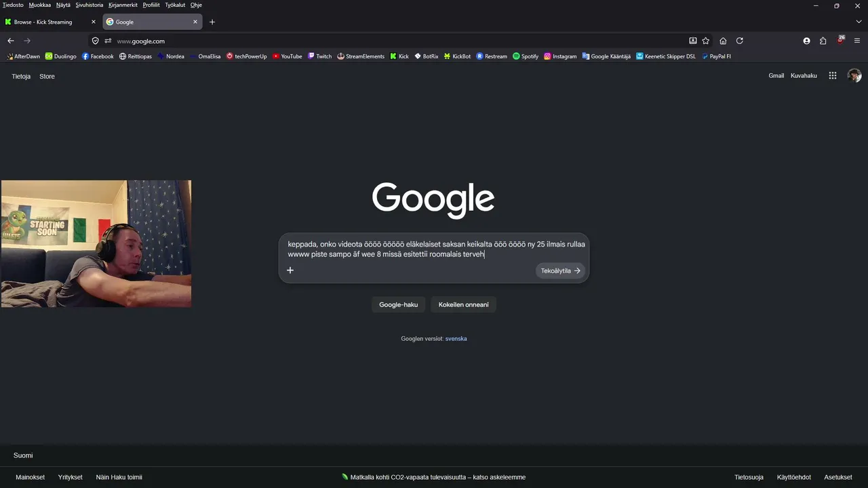
Task: Open the Instagram bookmark
Action: pyautogui.click(x=560, y=56)
